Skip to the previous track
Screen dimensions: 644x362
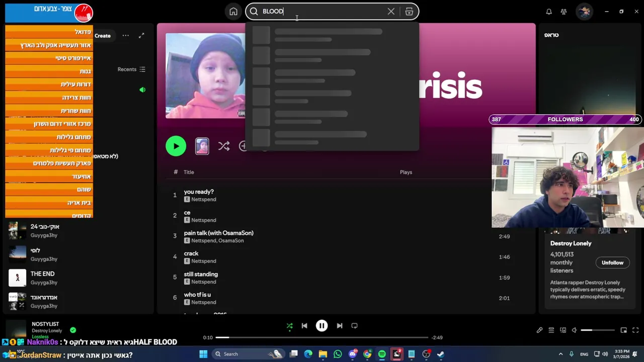click(x=304, y=326)
